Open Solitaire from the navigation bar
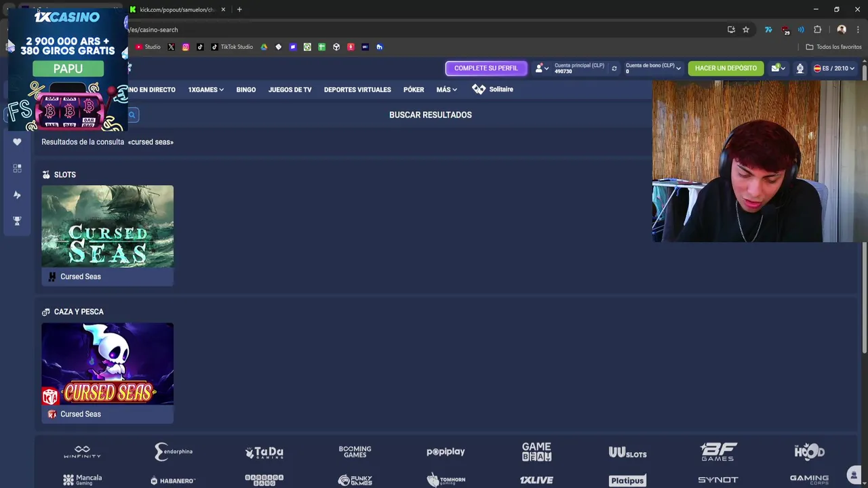 [493, 89]
